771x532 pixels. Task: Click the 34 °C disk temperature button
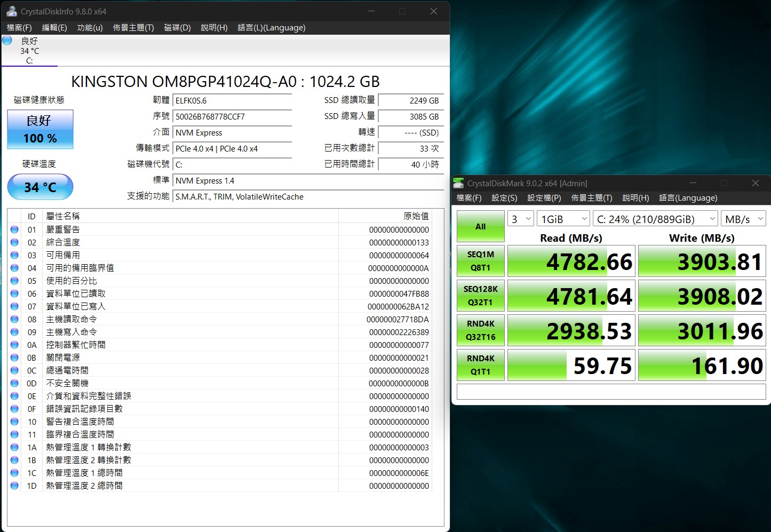[x=40, y=187]
